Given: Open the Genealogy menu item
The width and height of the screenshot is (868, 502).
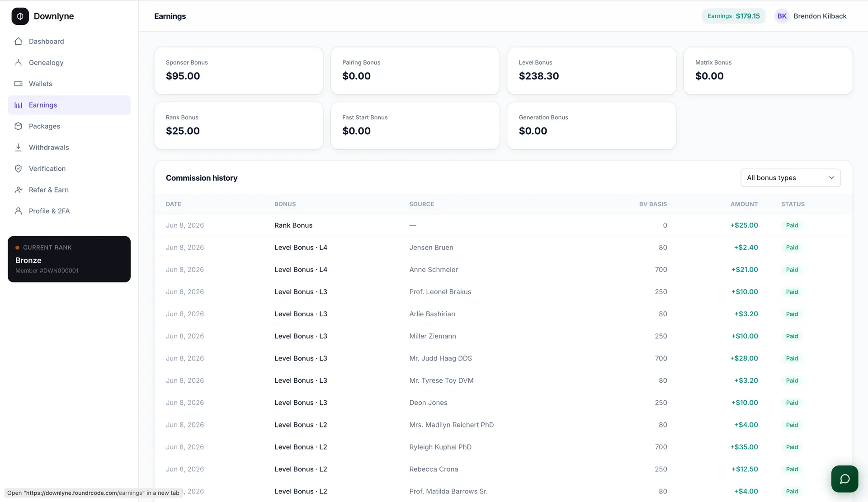Looking at the screenshot, I should (69, 62).
